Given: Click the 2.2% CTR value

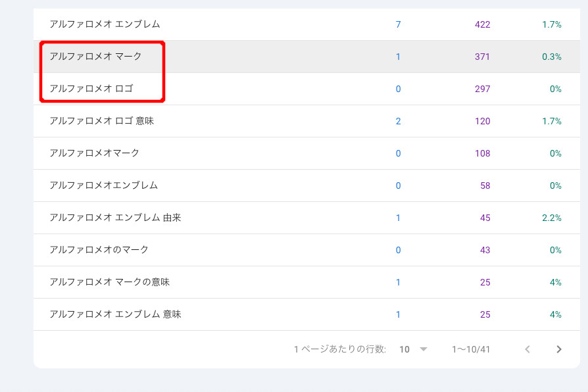Looking at the screenshot, I should tap(552, 218).
